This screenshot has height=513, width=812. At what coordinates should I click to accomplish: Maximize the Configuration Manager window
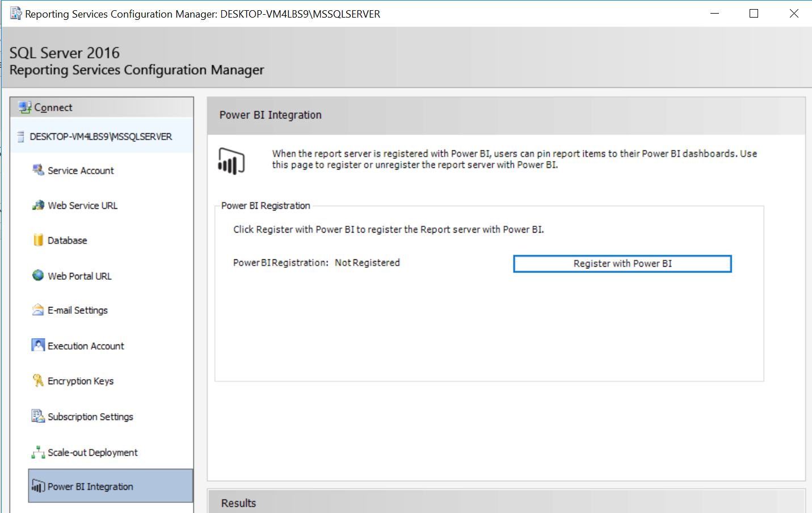point(754,13)
